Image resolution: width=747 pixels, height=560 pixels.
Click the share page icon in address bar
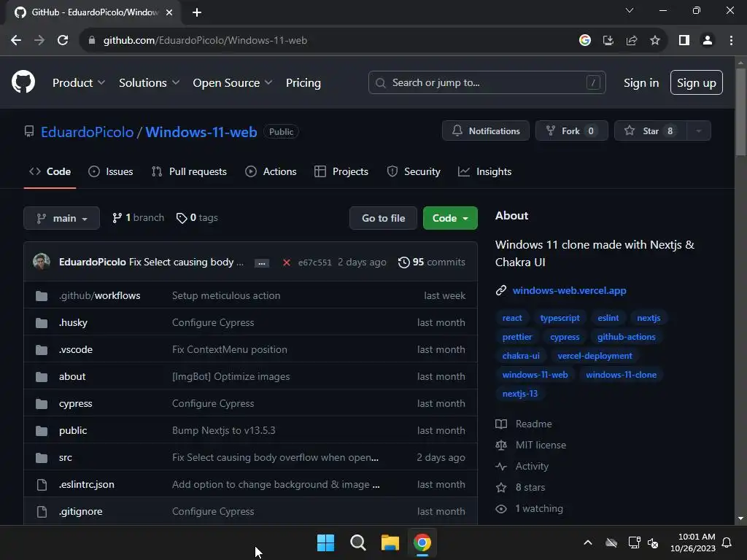coord(632,41)
